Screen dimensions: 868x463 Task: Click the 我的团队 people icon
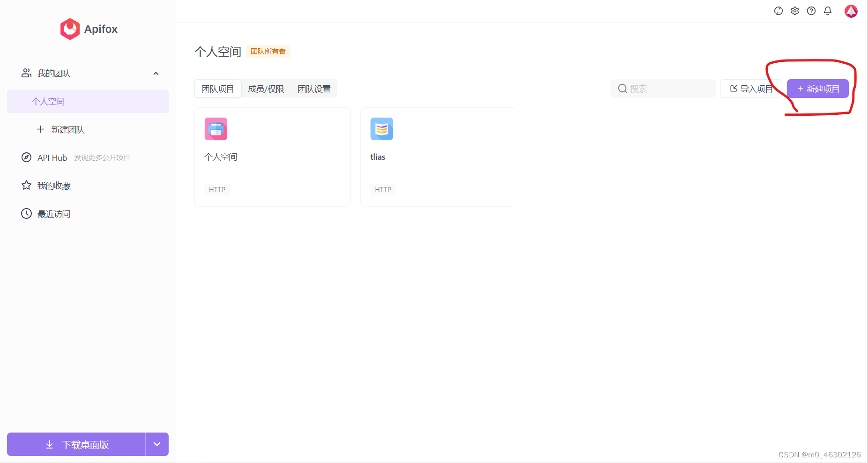(x=27, y=73)
